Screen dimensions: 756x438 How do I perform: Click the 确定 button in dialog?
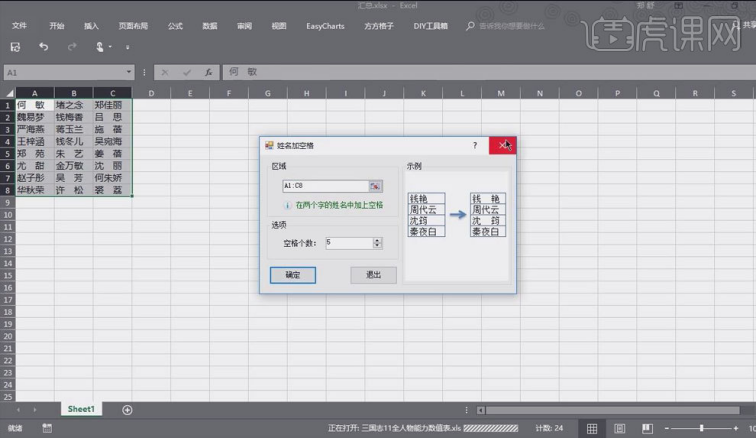tap(293, 275)
